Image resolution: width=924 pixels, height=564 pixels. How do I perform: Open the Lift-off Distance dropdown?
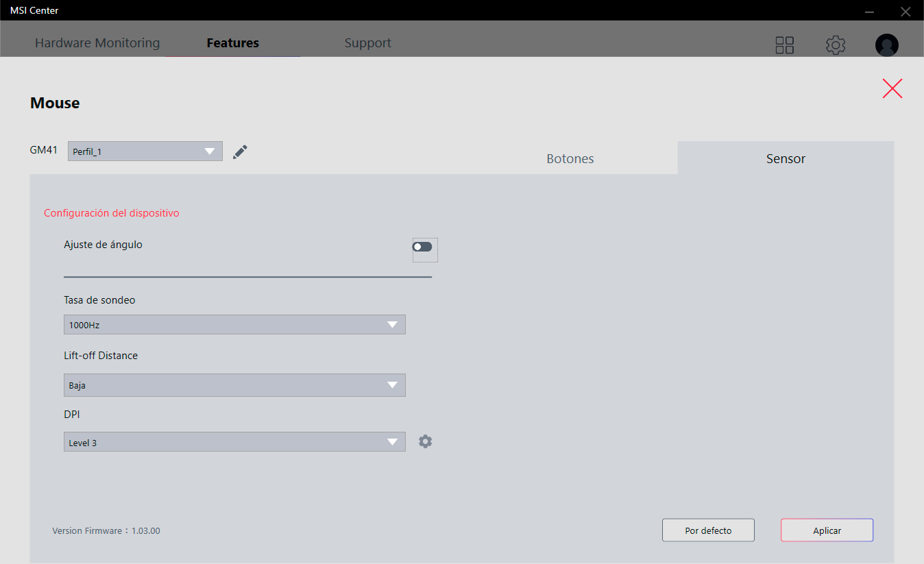pos(234,385)
